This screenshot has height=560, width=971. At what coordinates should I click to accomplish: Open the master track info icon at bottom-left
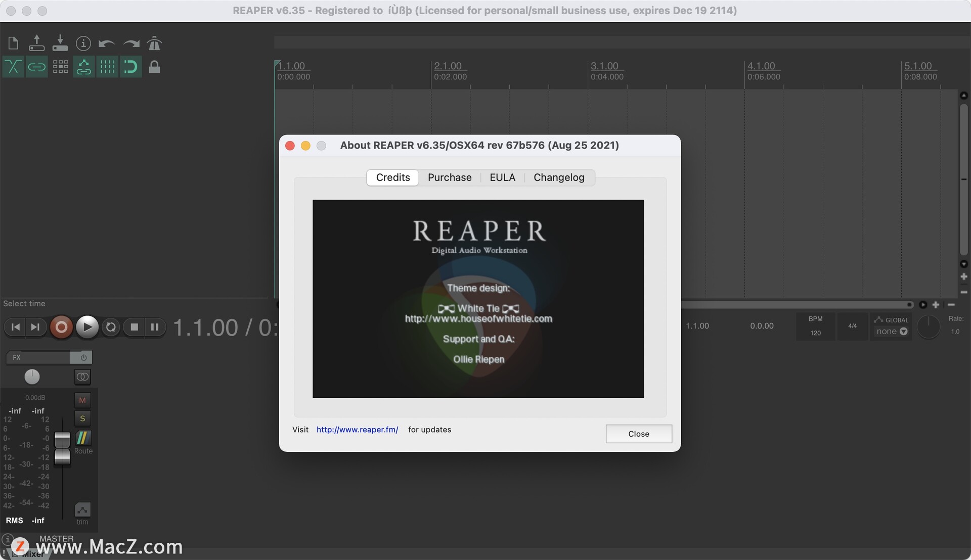pos(8,539)
